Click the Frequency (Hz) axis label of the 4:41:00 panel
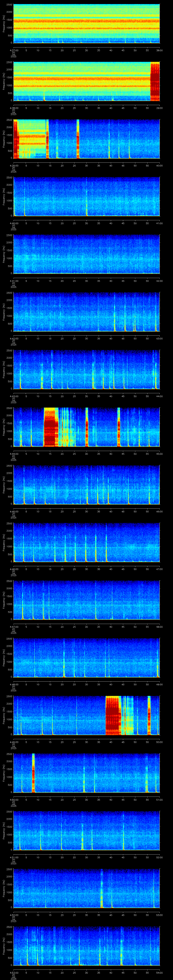 (x=4, y=254)
